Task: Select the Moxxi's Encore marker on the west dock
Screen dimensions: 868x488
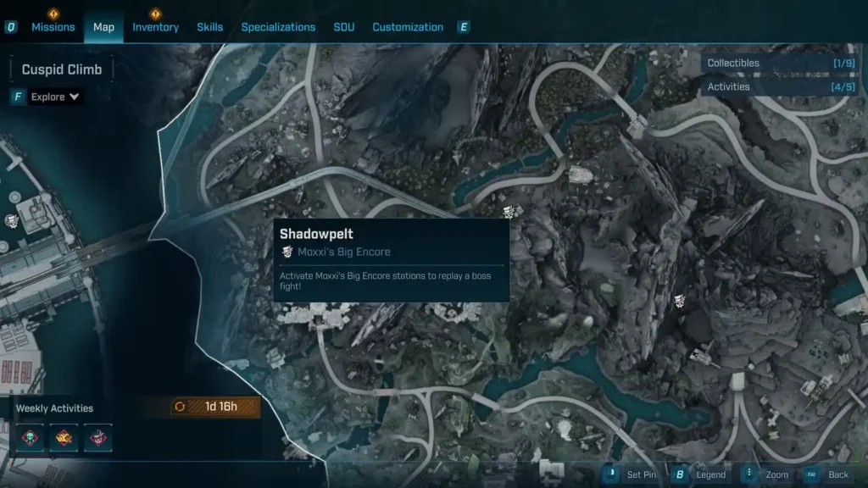Action: click(x=12, y=221)
